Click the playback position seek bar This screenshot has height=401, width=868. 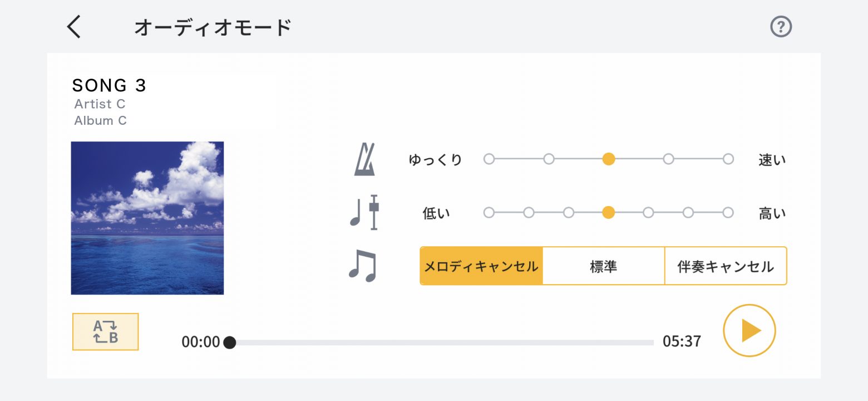(x=442, y=343)
